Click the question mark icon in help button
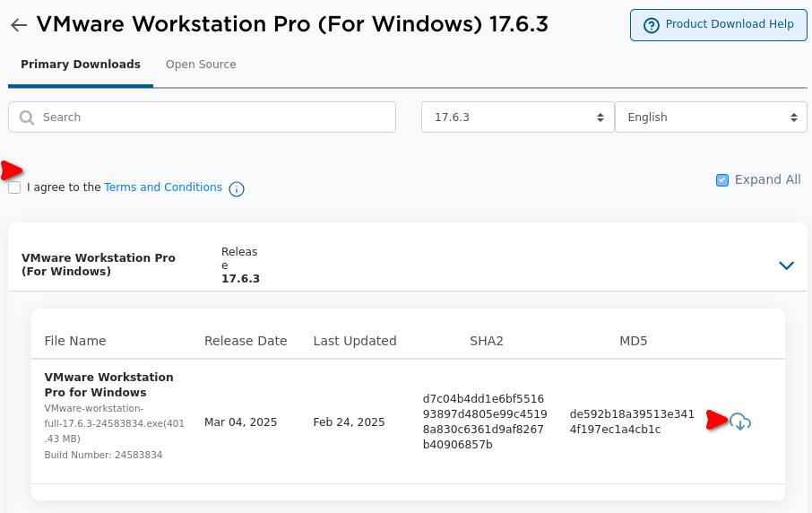 pos(651,25)
